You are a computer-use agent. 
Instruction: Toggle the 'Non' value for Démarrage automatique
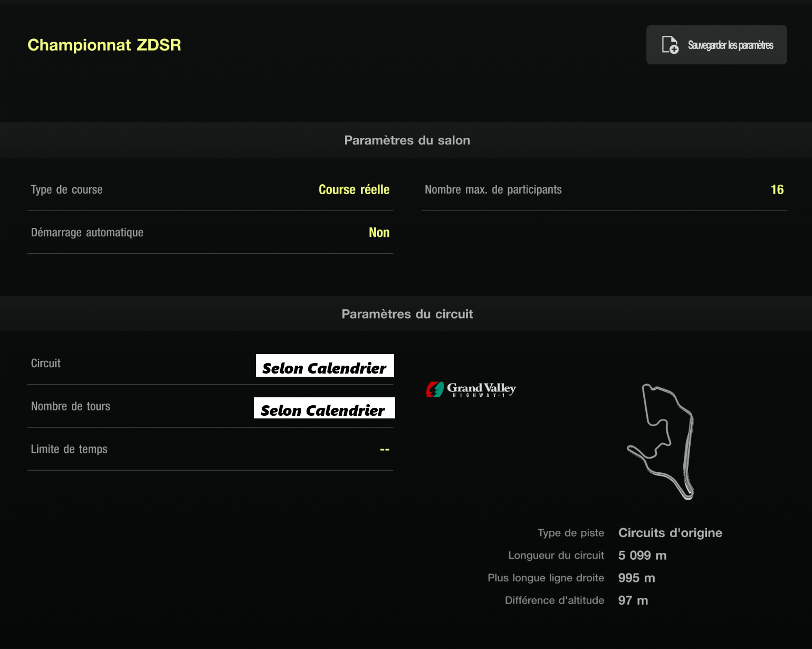(x=379, y=232)
